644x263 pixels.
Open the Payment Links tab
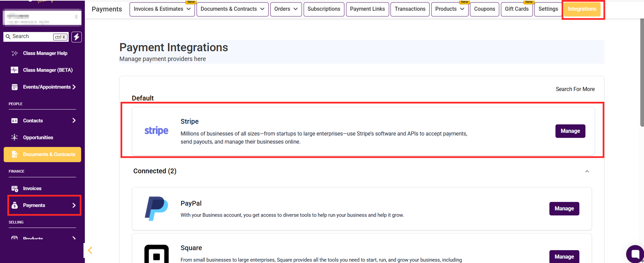point(368,9)
